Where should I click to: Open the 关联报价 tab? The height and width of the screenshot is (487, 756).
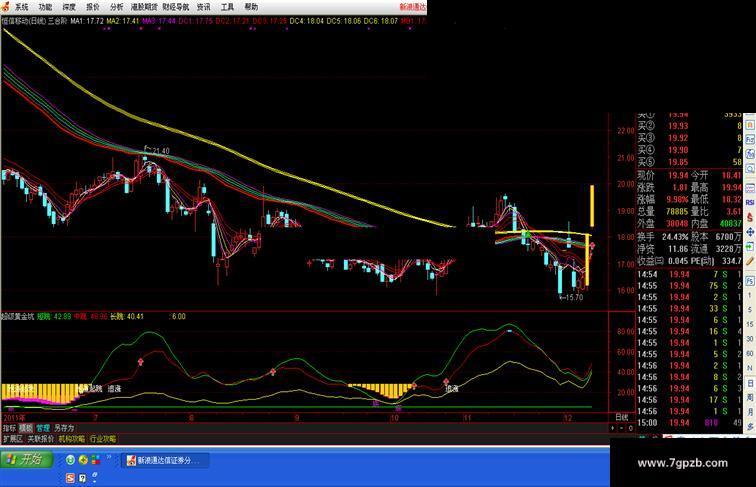pyautogui.click(x=40, y=439)
